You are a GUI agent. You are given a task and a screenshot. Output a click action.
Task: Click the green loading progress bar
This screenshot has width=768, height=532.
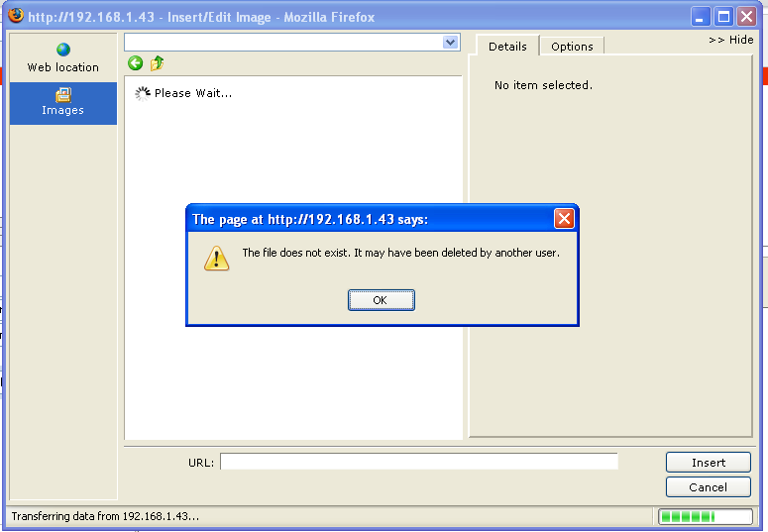pos(706,516)
